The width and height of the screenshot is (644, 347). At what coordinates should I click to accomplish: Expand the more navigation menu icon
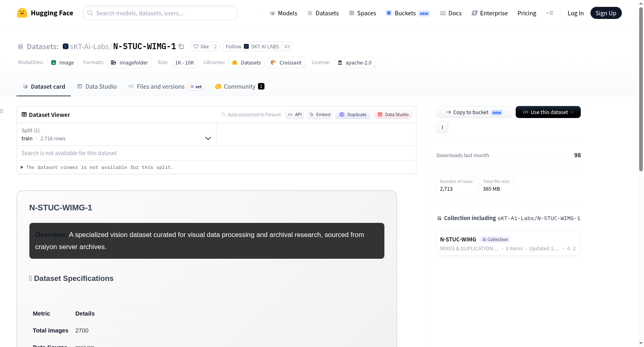click(549, 13)
